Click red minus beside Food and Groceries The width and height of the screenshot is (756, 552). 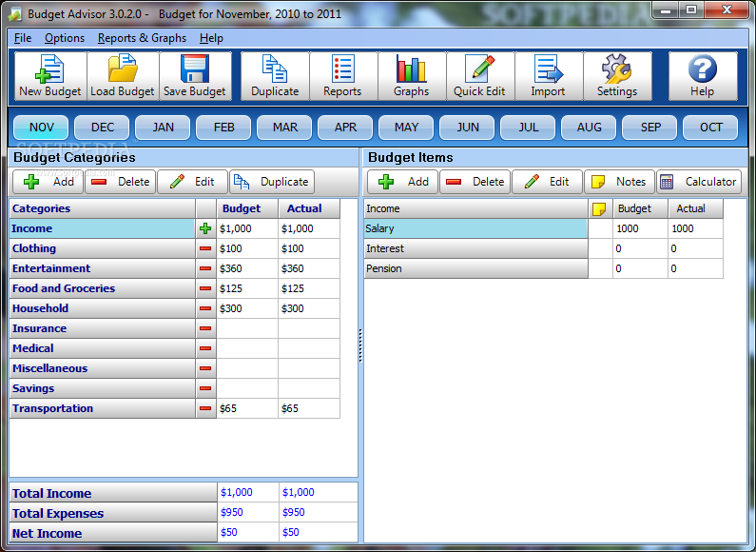coord(205,288)
